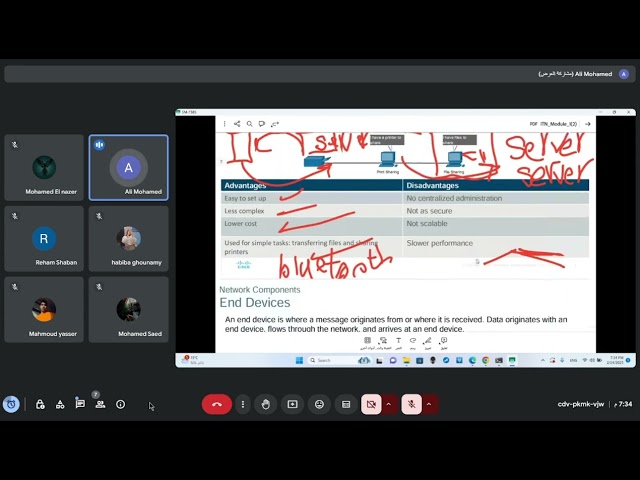Expand hidden tray icons chevron in shared taskbar

[542, 360]
